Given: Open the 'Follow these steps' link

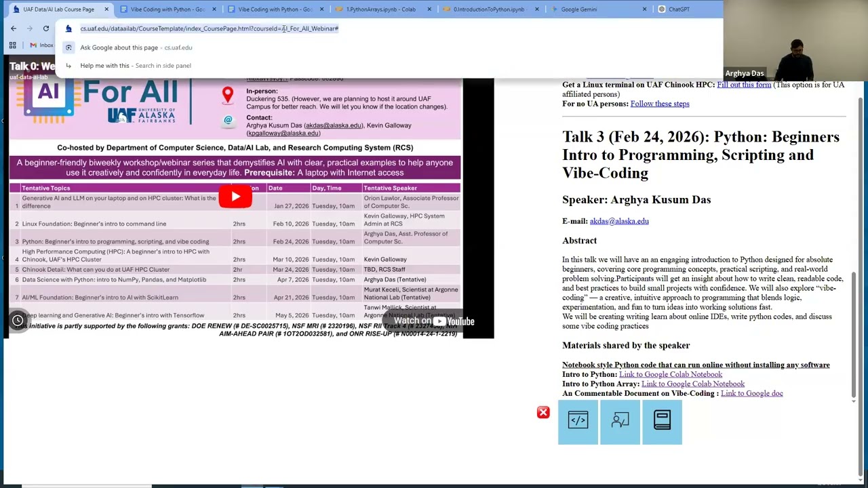Looking at the screenshot, I should click(x=660, y=104).
